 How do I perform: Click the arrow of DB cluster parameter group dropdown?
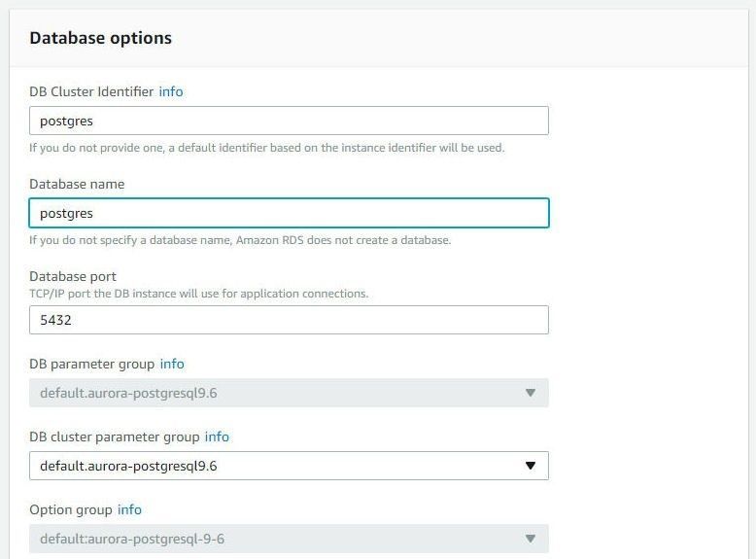click(531, 466)
